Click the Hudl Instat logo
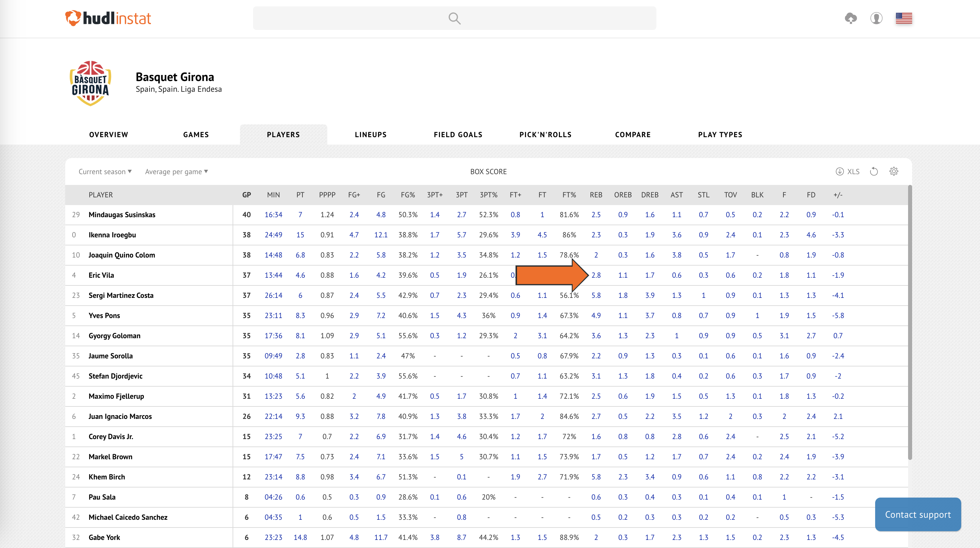Image resolution: width=980 pixels, height=548 pixels. (x=108, y=18)
